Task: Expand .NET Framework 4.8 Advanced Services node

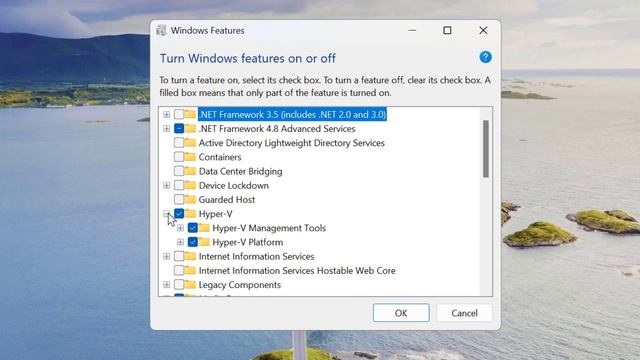Action: [x=167, y=129]
